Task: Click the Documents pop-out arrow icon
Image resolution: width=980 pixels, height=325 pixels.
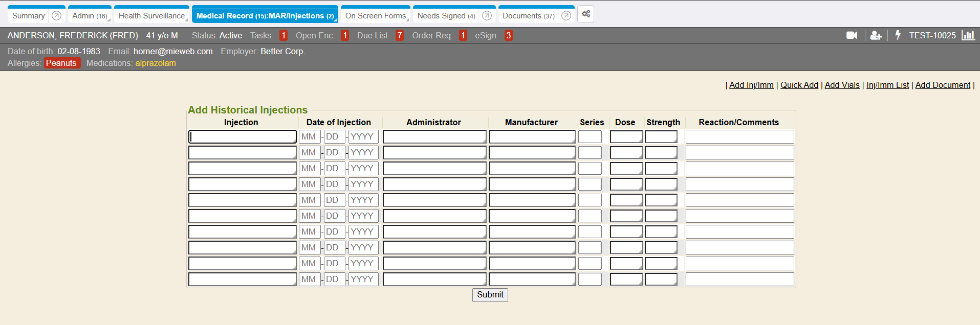Action: click(565, 16)
